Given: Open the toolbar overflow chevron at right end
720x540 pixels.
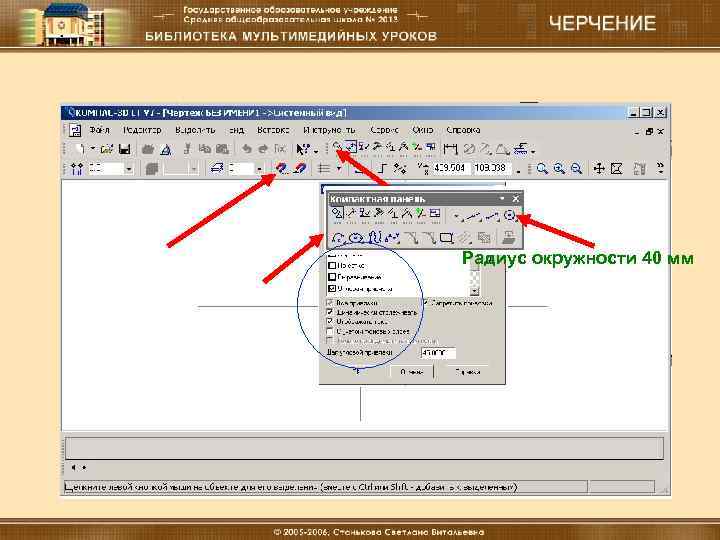Looking at the screenshot, I should (661, 168).
